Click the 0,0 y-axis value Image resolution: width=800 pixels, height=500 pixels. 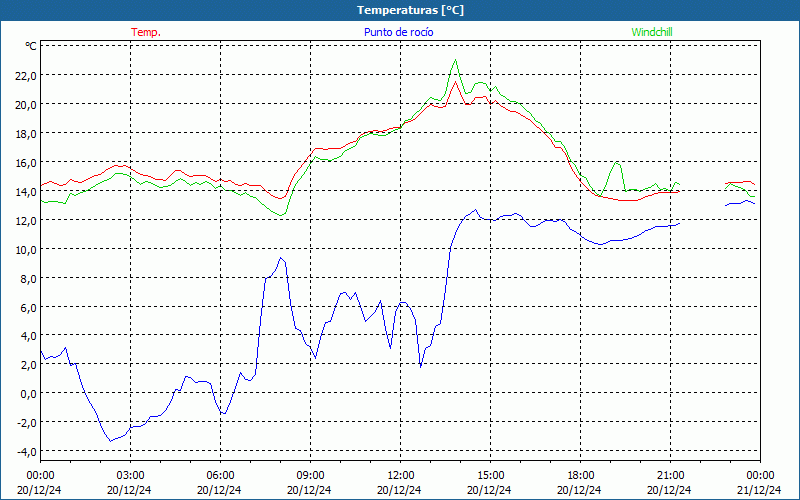click(29, 393)
